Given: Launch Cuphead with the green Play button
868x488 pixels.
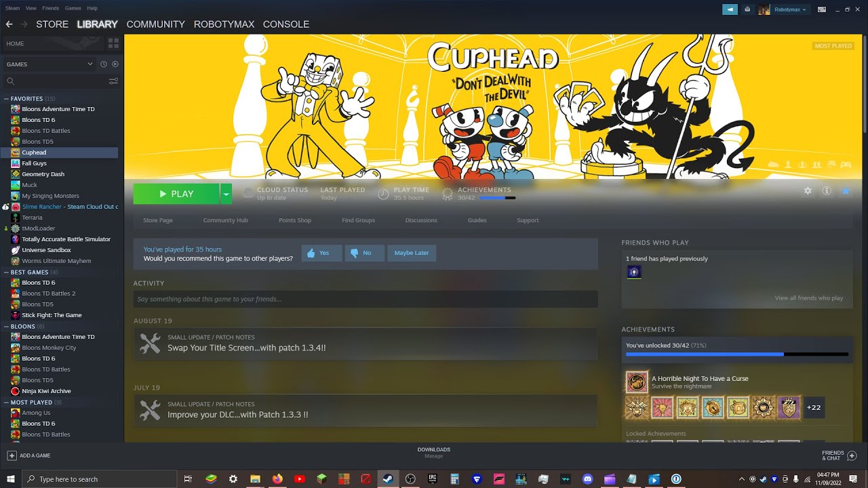Looking at the screenshot, I should [x=176, y=194].
